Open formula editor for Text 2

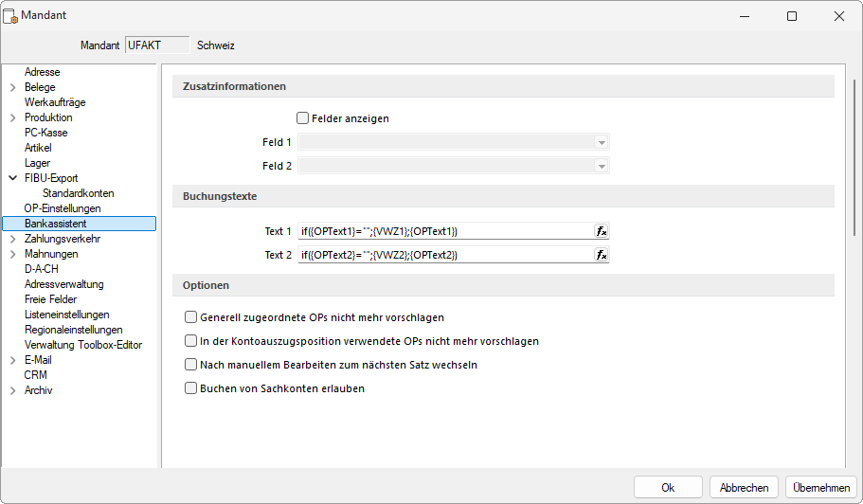[x=601, y=255]
